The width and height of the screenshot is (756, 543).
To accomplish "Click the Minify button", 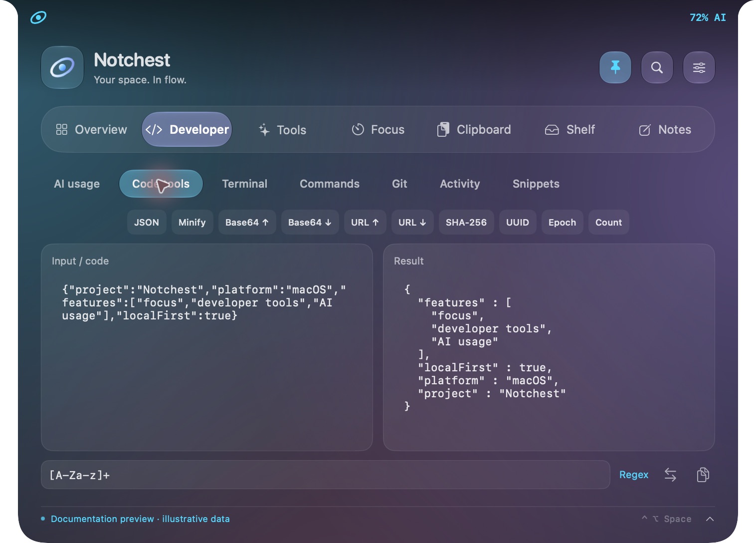I will [x=192, y=223].
